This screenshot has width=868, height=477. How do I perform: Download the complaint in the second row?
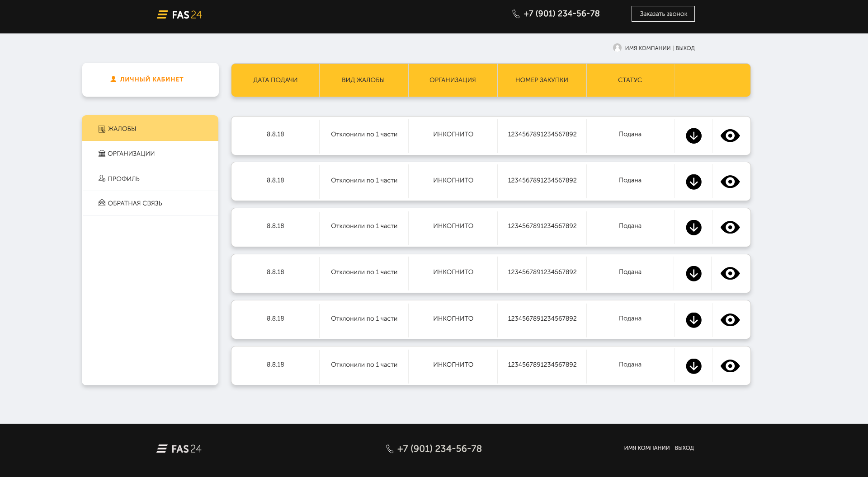click(x=693, y=182)
